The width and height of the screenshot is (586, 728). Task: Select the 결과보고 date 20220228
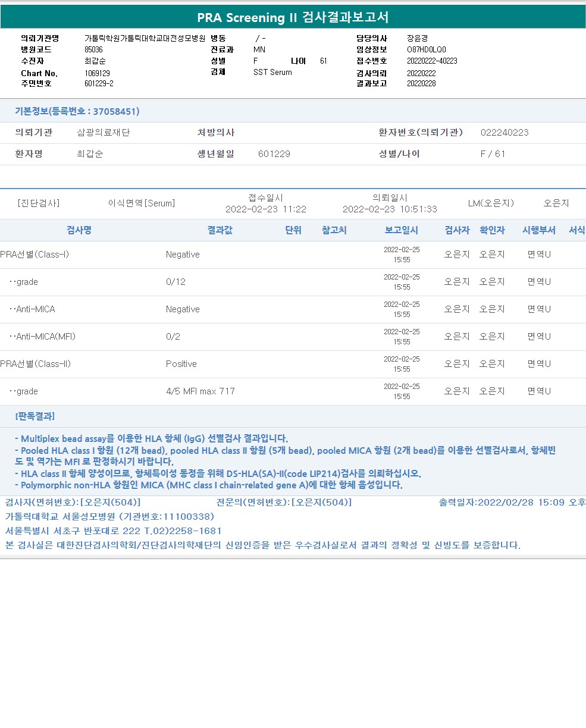[421, 84]
